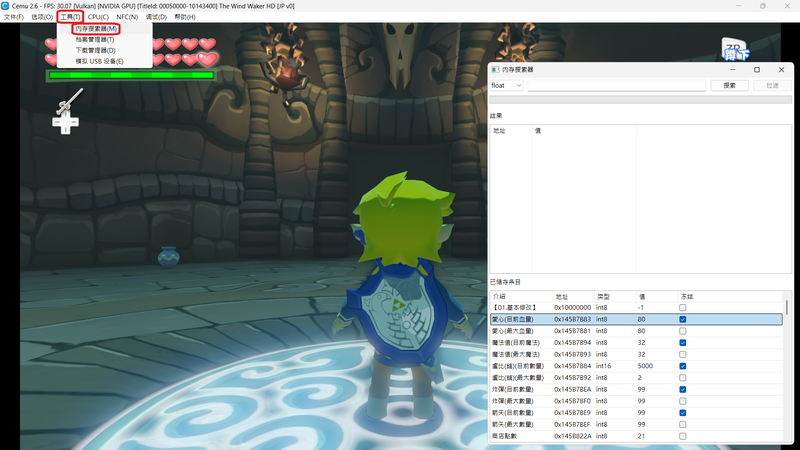This screenshot has height=450, width=800.
Task: Click the green magic meter bar in game
Action: tap(131, 76)
